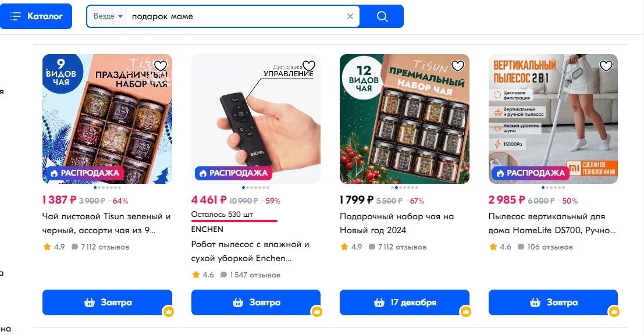Clear the search field using the X icon
This screenshot has height=335, width=644.
point(350,16)
